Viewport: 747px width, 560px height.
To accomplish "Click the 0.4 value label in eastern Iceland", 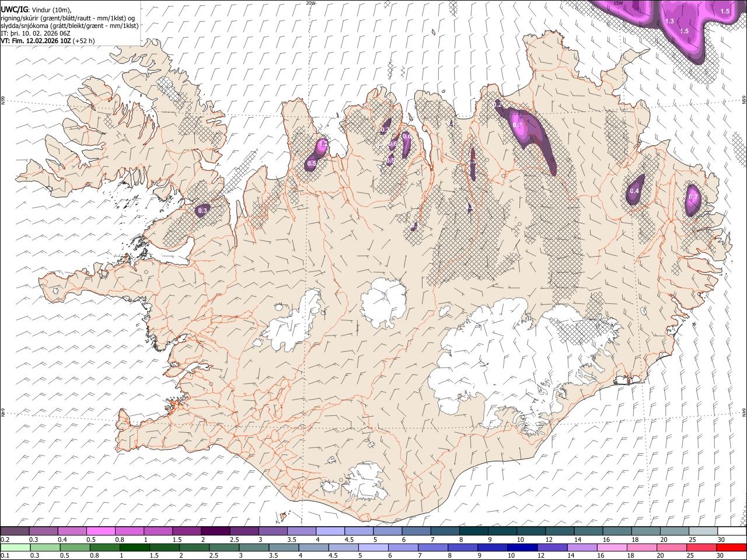I will [635, 191].
